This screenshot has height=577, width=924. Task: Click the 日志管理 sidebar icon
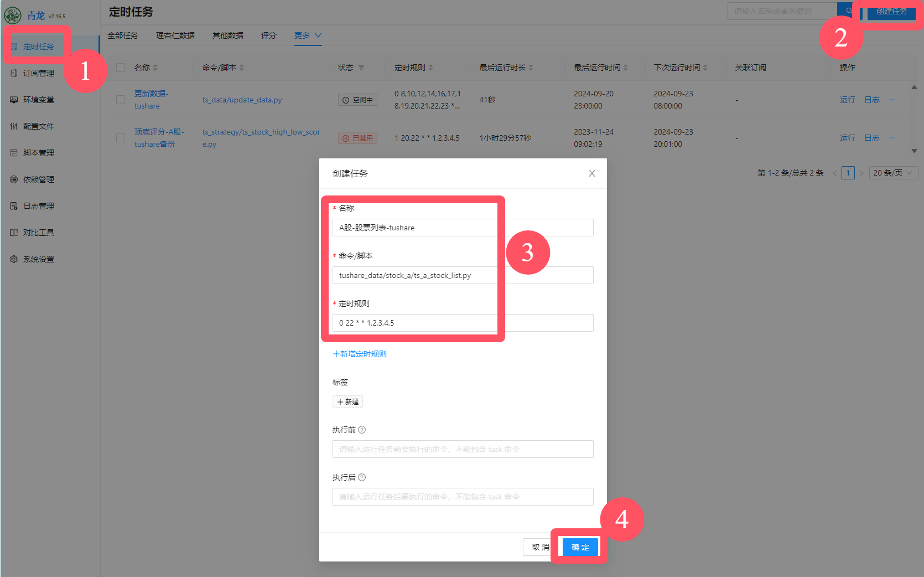click(x=14, y=206)
